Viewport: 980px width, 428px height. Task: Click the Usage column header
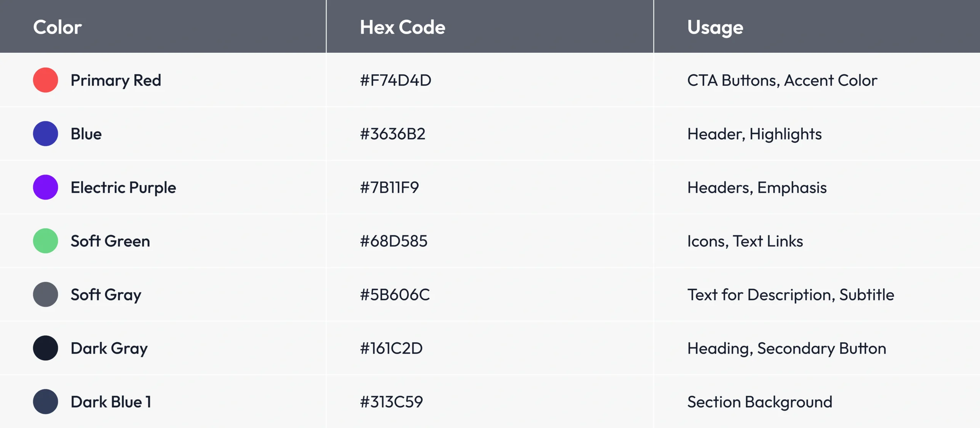pyautogui.click(x=715, y=27)
